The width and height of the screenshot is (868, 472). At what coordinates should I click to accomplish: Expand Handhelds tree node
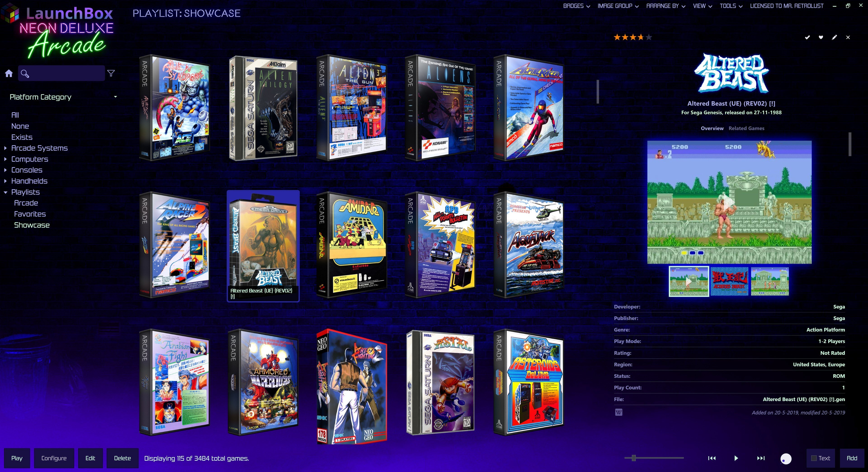click(x=5, y=181)
